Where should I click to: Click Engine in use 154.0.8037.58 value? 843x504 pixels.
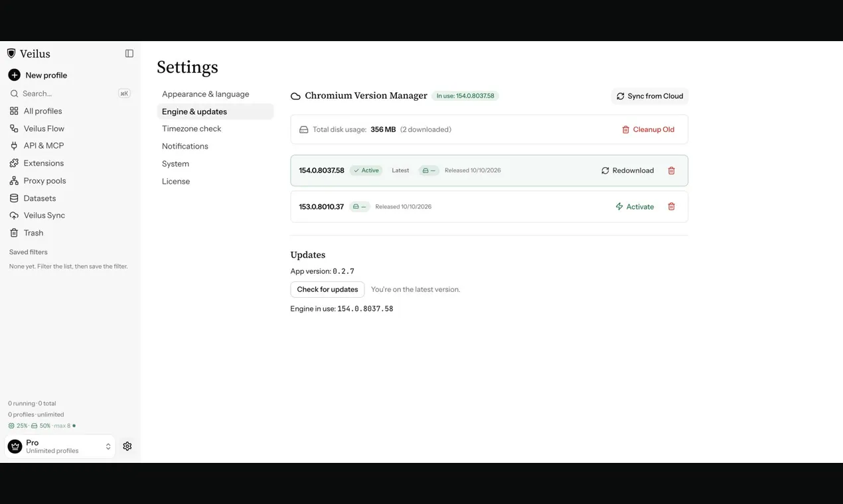[365, 309]
